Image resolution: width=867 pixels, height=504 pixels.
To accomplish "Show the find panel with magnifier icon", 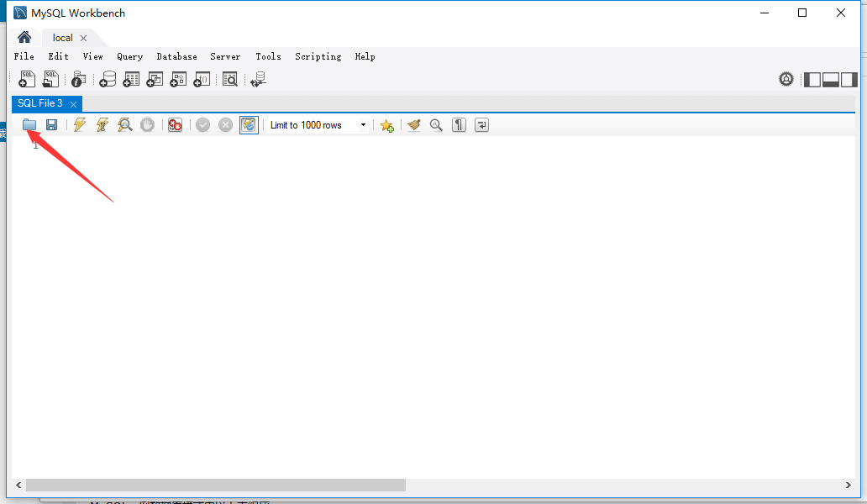I will 436,125.
